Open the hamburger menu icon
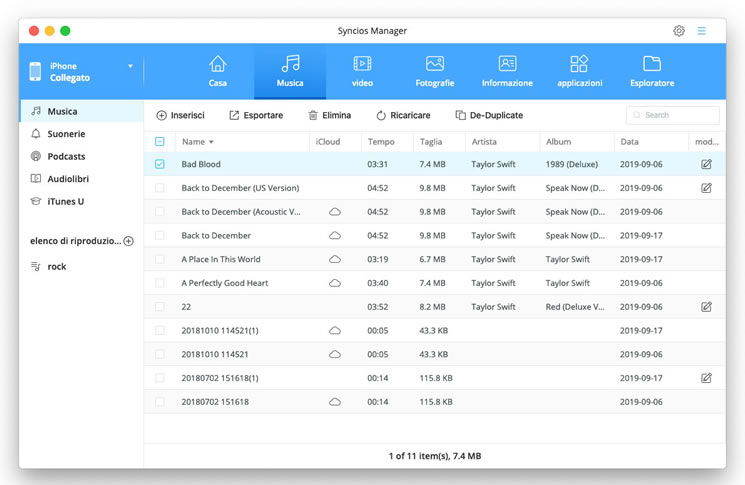The width and height of the screenshot is (745, 485). (701, 31)
